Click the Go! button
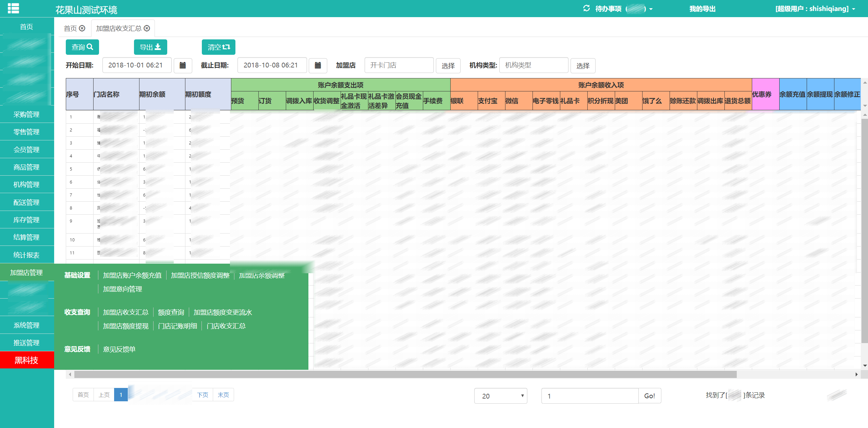The image size is (868, 428). pyautogui.click(x=649, y=396)
